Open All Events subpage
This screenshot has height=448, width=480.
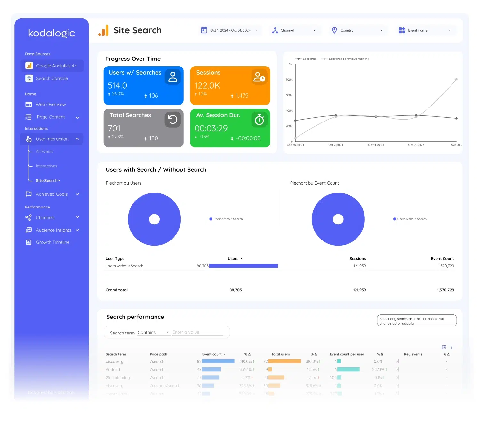point(44,152)
